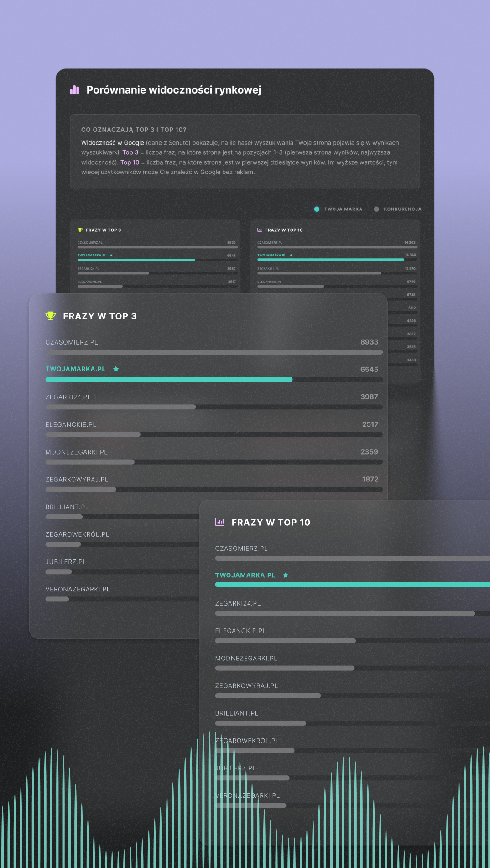Click the teal TWOJAMARKA.PL progress bar in Top 3 card
490x868 pixels.
[x=169, y=380]
